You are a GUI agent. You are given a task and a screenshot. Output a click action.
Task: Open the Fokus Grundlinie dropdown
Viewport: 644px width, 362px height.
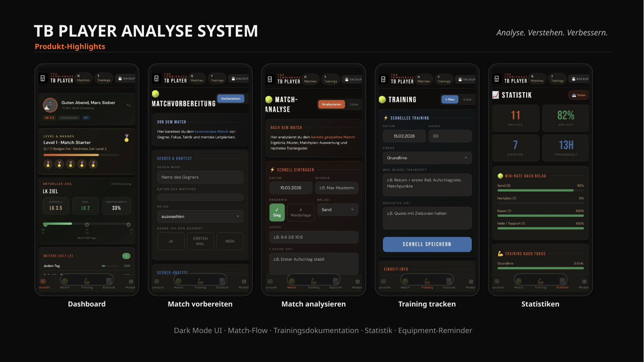click(x=427, y=158)
